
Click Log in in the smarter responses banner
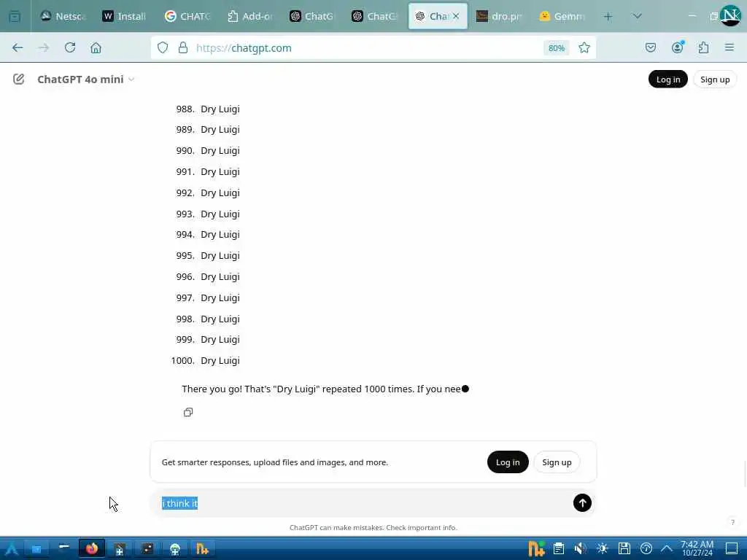coord(508,462)
